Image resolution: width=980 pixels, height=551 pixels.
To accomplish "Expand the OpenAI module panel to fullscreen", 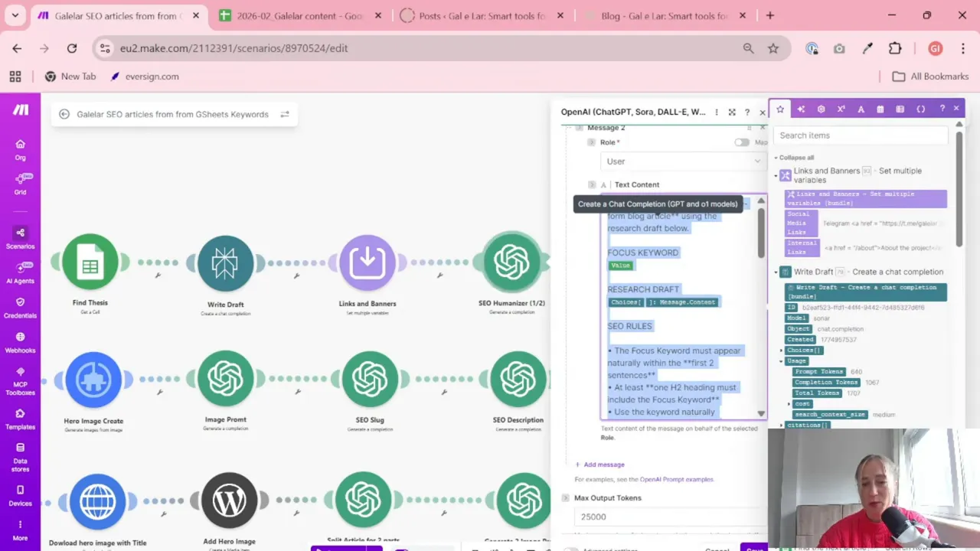I will pyautogui.click(x=732, y=112).
